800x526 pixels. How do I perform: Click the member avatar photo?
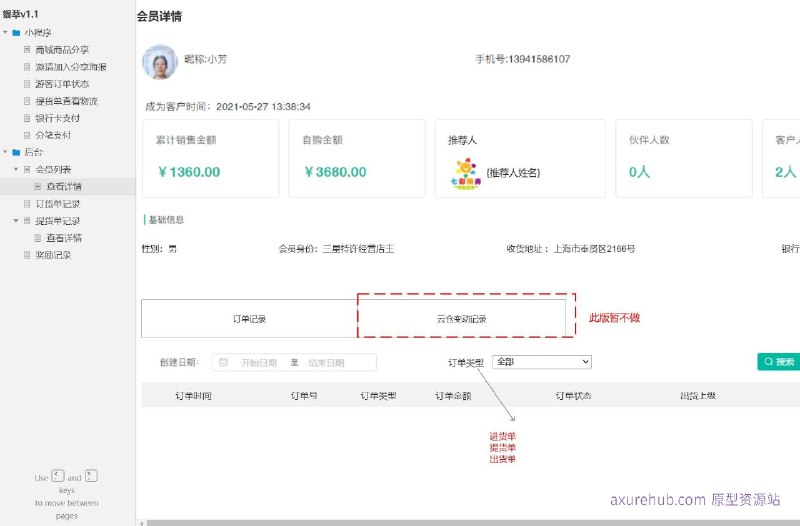click(x=160, y=62)
